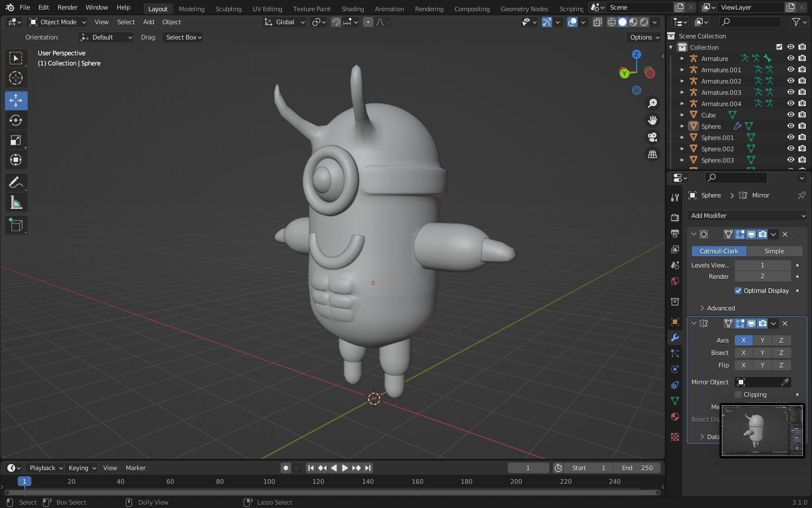Open the viewport Add menu
Image resolution: width=812 pixels, height=508 pixels.
148,22
